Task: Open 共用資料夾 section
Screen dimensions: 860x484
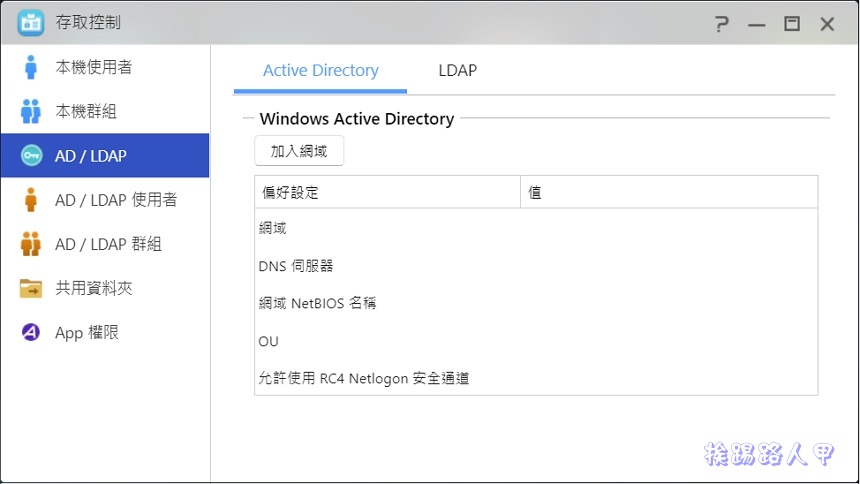Action: click(x=105, y=288)
